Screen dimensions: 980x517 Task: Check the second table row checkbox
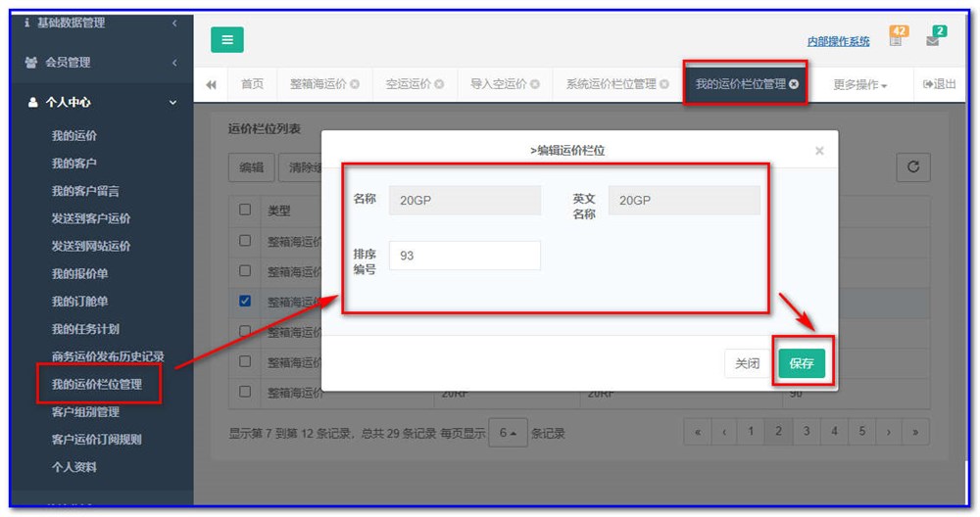click(245, 271)
